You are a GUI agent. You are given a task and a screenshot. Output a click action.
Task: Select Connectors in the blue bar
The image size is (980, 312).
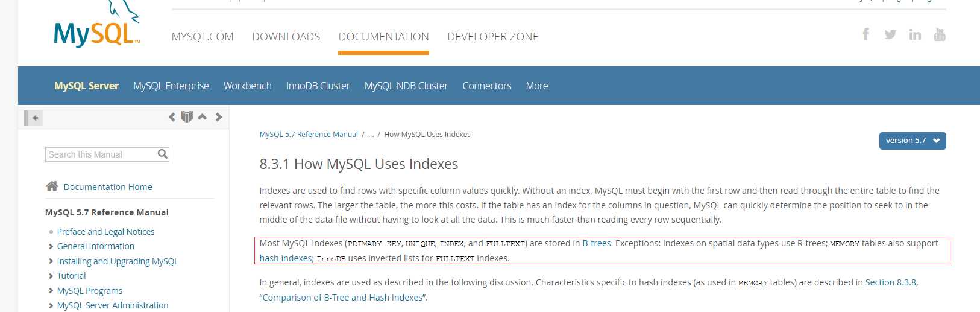pyautogui.click(x=487, y=86)
